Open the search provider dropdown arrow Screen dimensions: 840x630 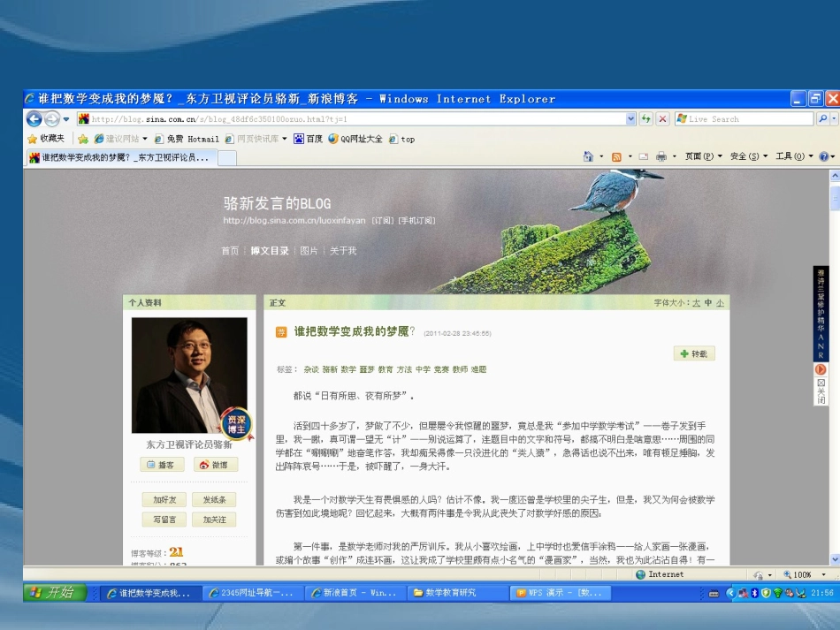click(834, 118)
